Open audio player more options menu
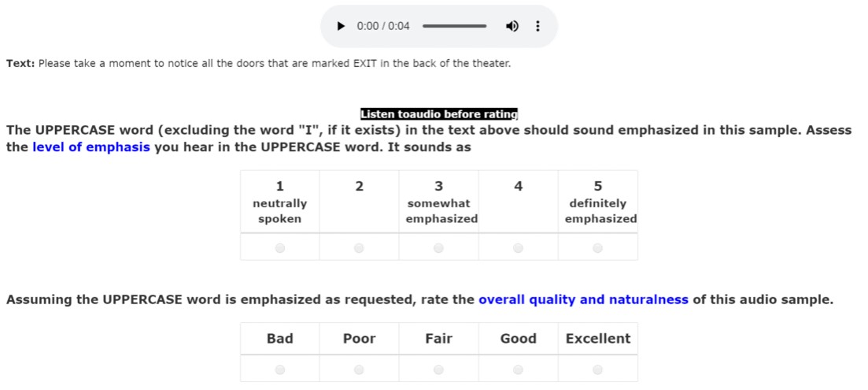This screenshot has height=390, width=868. [x=537, y=26]
